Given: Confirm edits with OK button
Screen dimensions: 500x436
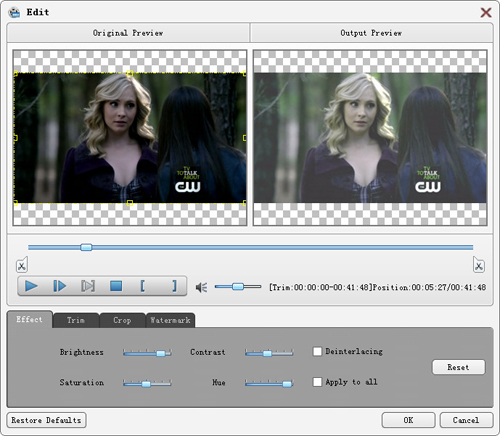Looking at the screenshot, I should point(408,420).
